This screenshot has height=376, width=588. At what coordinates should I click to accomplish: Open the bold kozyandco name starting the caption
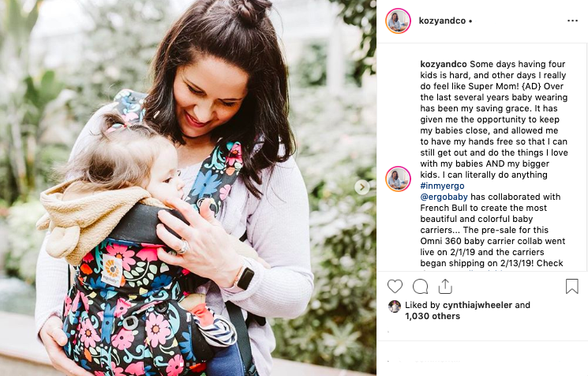click(x=444, y=64)
